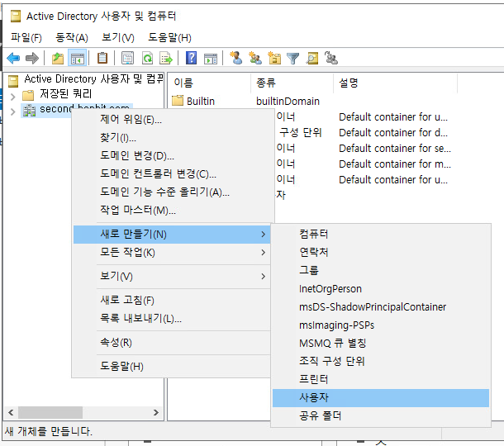Click the domain node icon in tree
The image size is (504, 446).
pyautogui.click(x=29, y=111)
